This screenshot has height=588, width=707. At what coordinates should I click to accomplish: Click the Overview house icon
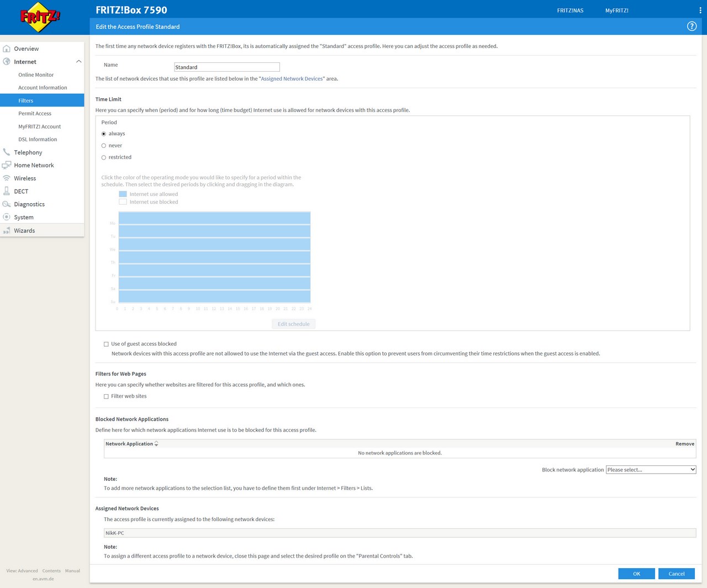point(7,49)
